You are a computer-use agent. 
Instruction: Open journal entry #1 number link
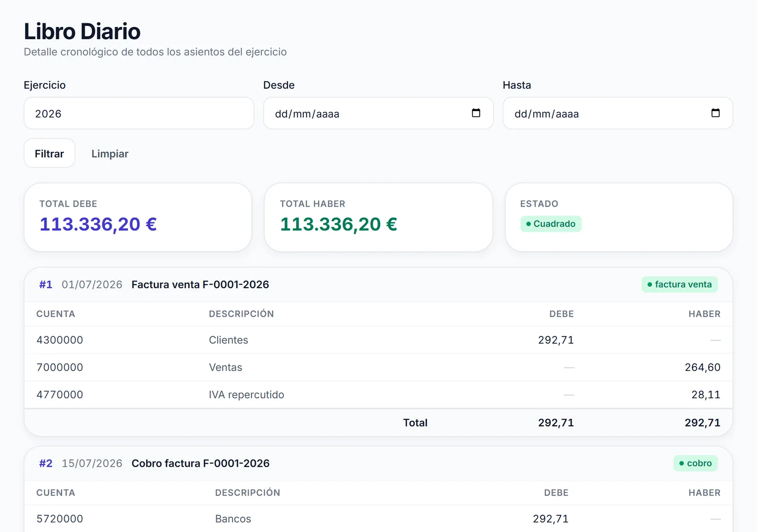[46, 284]
